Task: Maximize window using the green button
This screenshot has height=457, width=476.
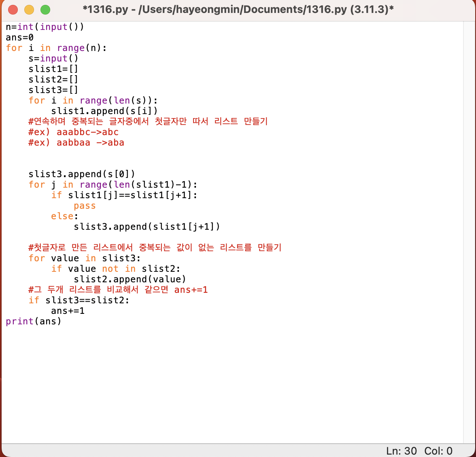Action: 45,10
